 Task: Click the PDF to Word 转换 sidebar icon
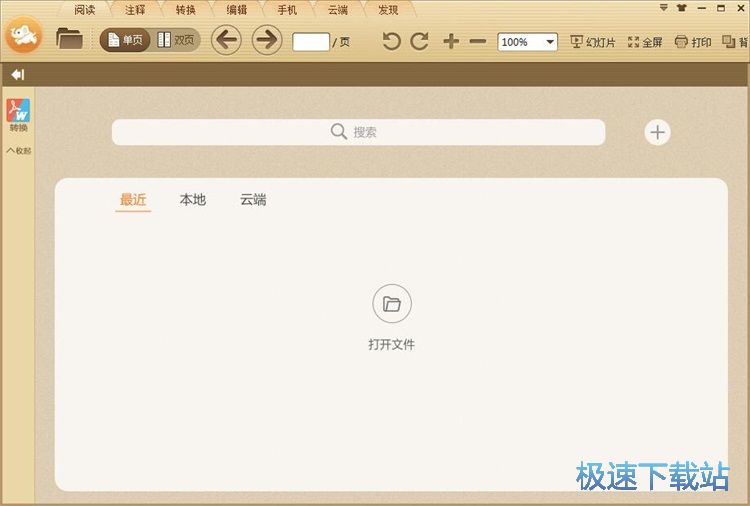tap(18, 115)
